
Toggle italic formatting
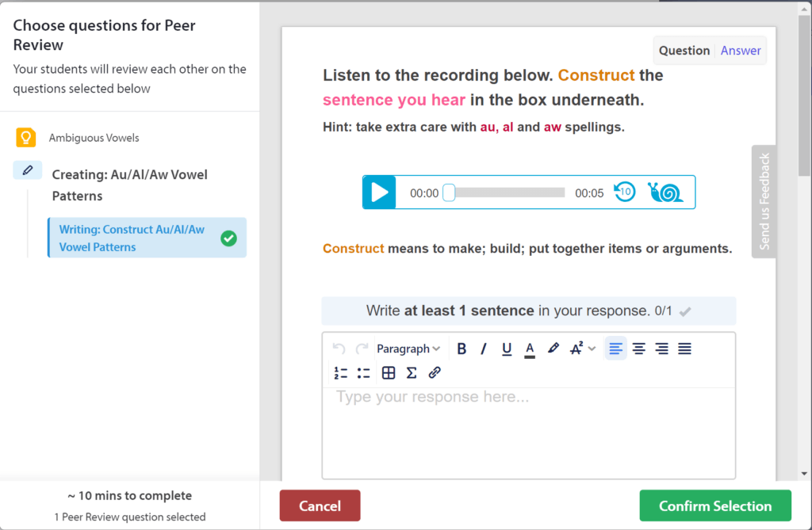pos(484,349)
